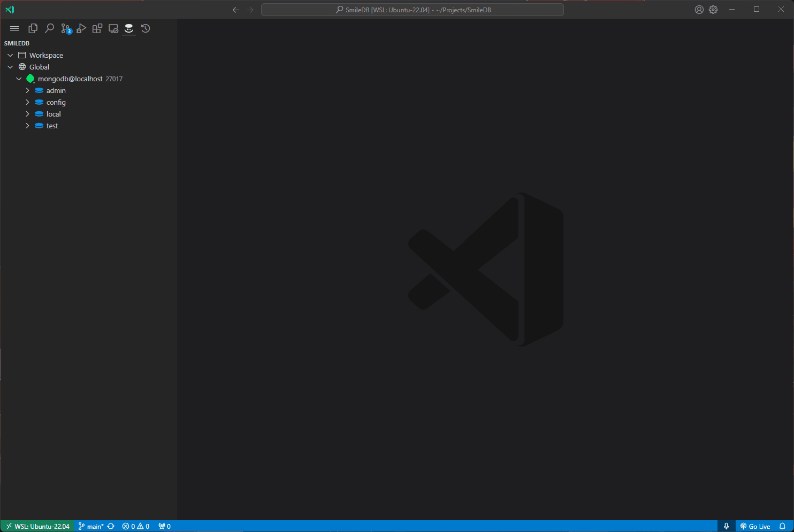Click the port number 27017
794x532 pixels.
coord(114,79)
